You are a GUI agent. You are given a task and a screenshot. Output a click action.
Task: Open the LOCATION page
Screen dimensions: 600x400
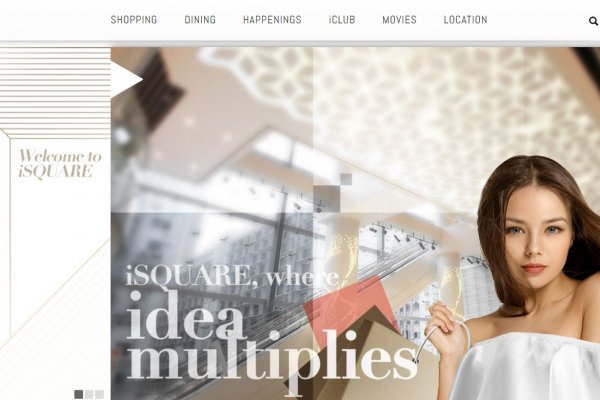point(465,20)
